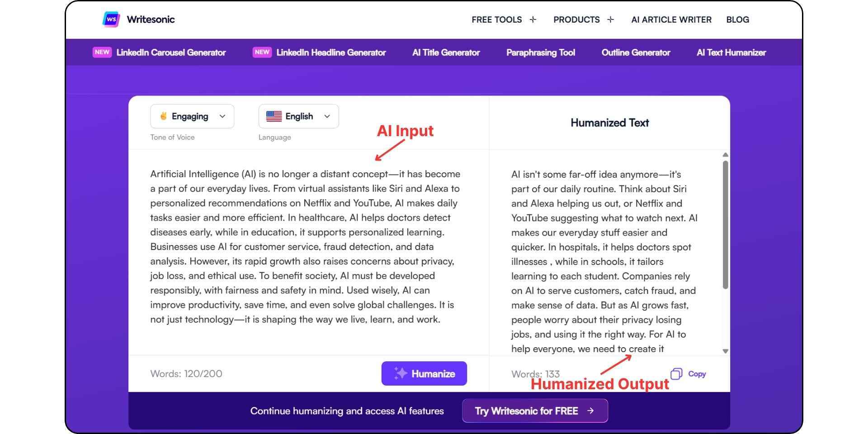Open the English language dropdown
The height and width of the screenshot is (434, 868).
pyautogui.click(x=298, y=116)
